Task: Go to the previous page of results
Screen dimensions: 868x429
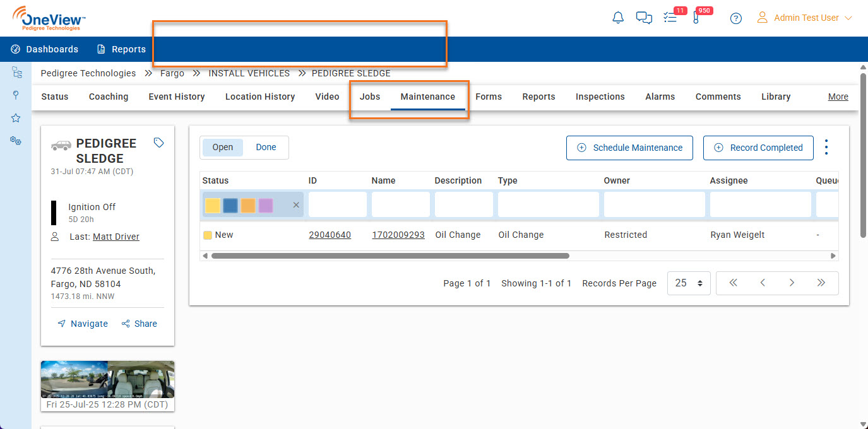Action: click(763, 283)
